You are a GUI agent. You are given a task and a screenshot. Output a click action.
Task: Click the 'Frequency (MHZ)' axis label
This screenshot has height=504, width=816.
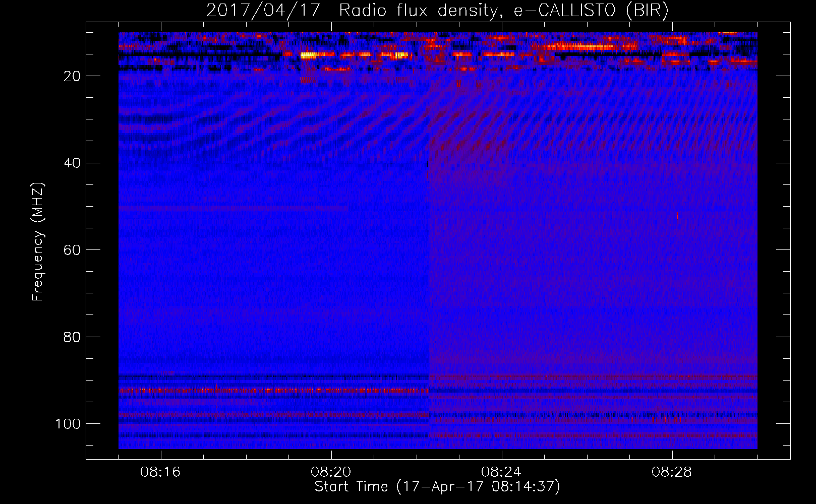click(38, 241)
